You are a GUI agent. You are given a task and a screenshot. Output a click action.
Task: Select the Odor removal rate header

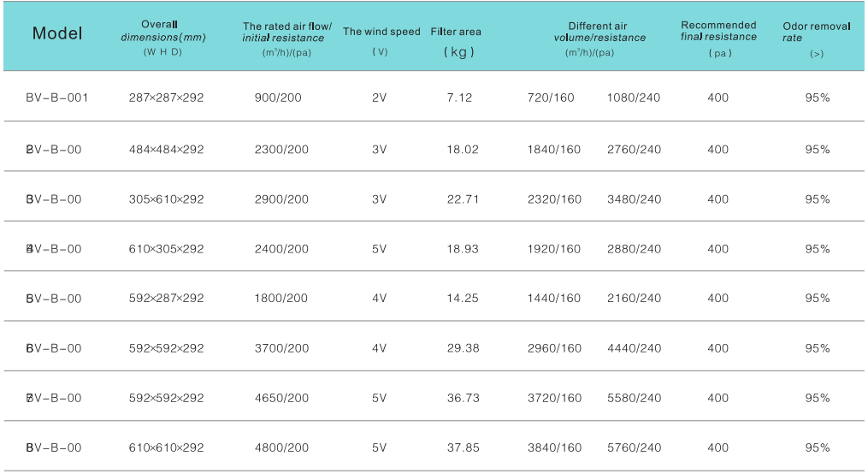pyautogui.click(x=817, y=33)
